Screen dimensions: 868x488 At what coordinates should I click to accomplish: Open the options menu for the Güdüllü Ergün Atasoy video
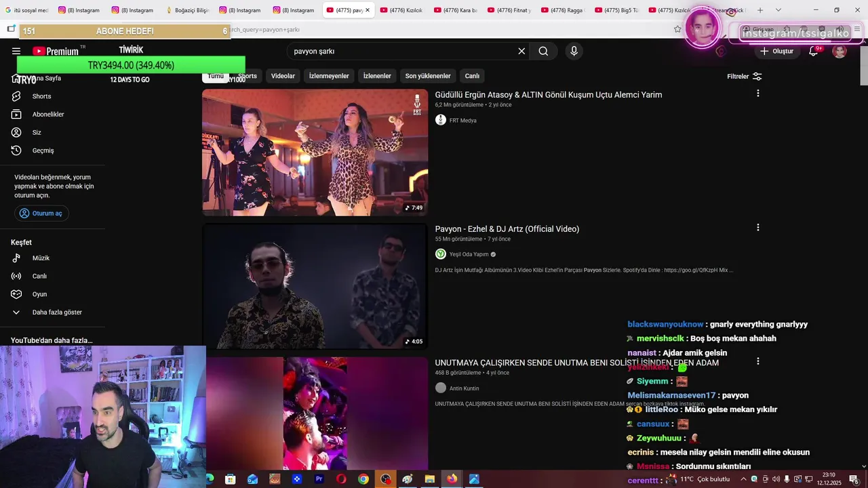(757, 94)
